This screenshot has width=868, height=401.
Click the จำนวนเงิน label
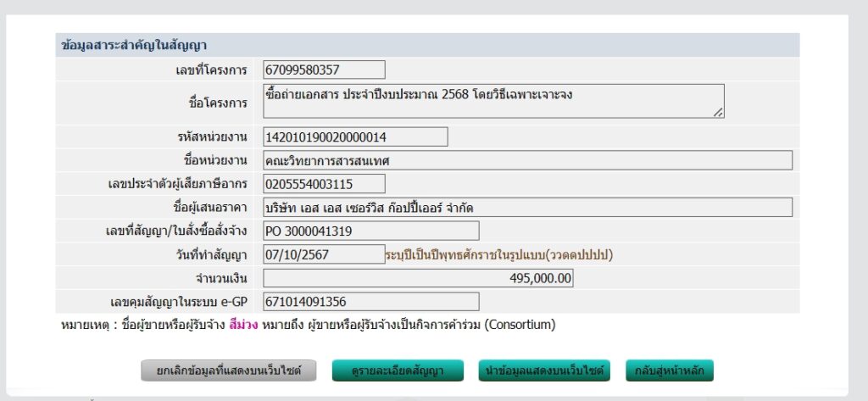220,278
